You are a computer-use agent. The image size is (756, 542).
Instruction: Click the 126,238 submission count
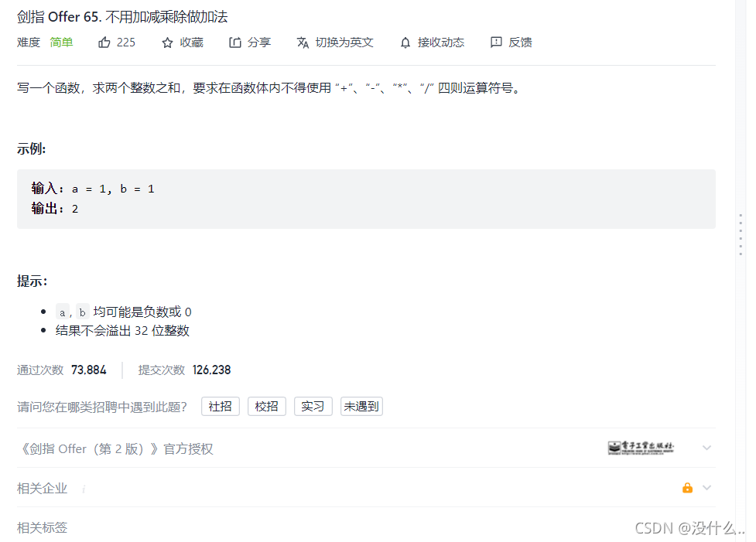[x=212, y=370]
